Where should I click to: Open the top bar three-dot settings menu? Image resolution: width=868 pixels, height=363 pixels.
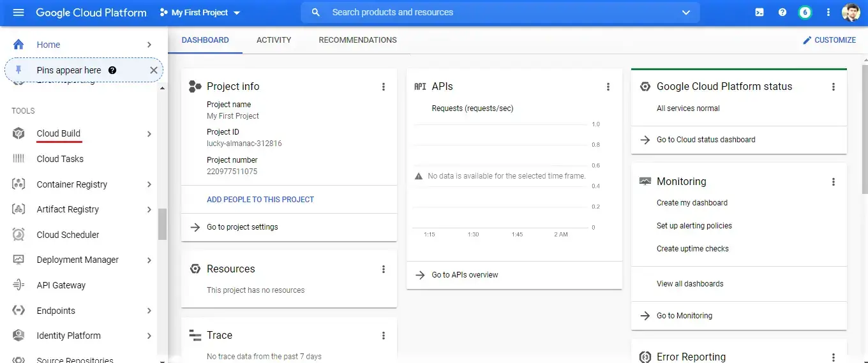(828, 12)
